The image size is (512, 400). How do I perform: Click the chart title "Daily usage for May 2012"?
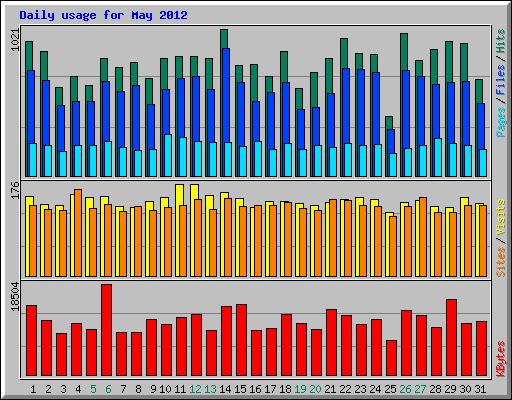103,15
